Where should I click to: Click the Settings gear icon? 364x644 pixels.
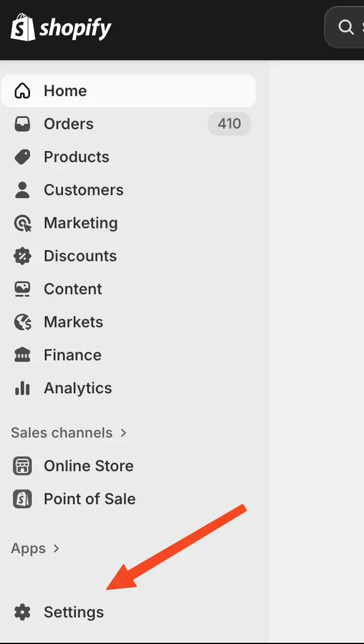coord(22,612)
